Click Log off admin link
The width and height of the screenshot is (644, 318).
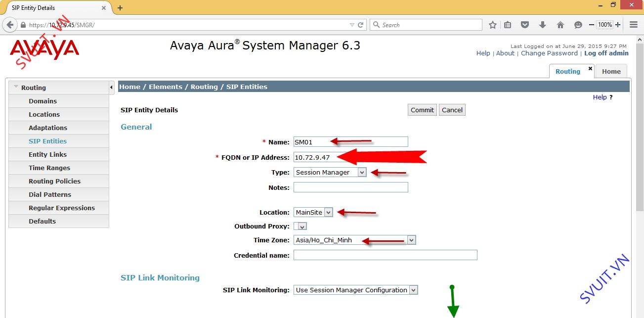pyautogui.click(x=606, y=53)
